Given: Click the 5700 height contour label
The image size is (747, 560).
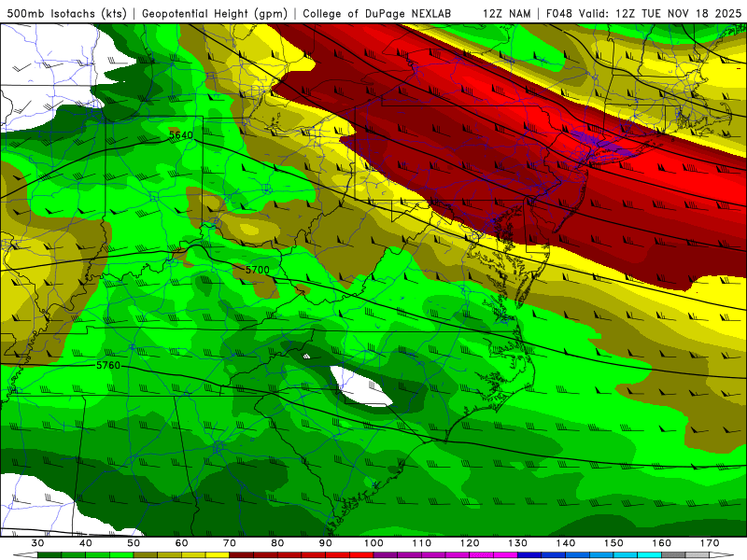Looking at the screenshot, I should (258, 270).
